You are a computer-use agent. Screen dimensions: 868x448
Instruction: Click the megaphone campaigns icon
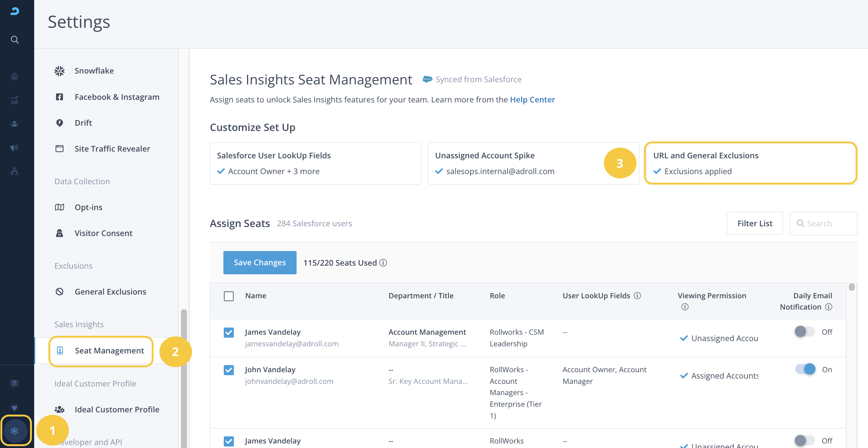[x=15, y=147]
